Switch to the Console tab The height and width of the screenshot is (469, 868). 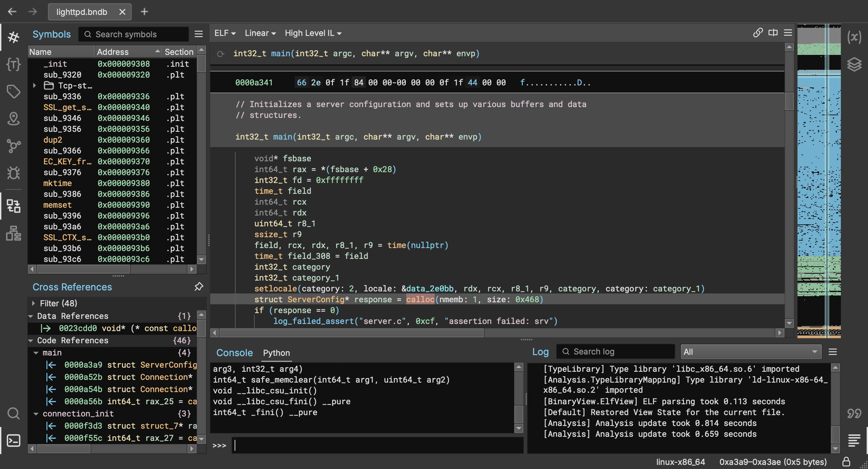pos(234,352)
